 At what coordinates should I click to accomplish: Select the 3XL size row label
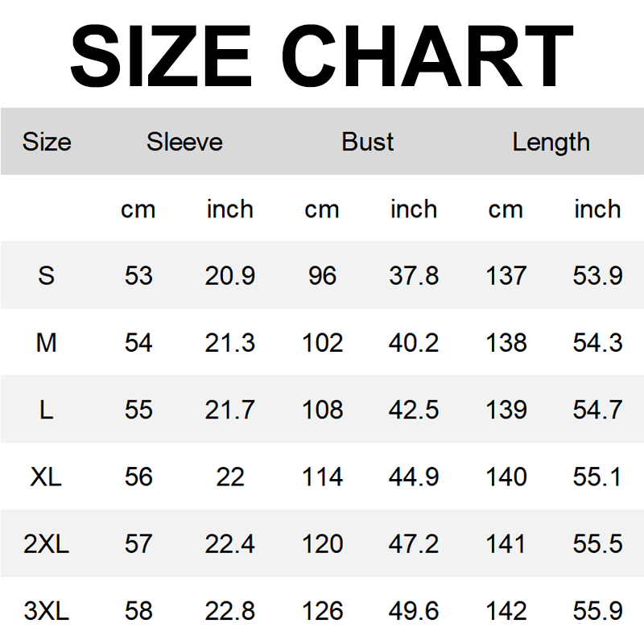pos(47,610)
